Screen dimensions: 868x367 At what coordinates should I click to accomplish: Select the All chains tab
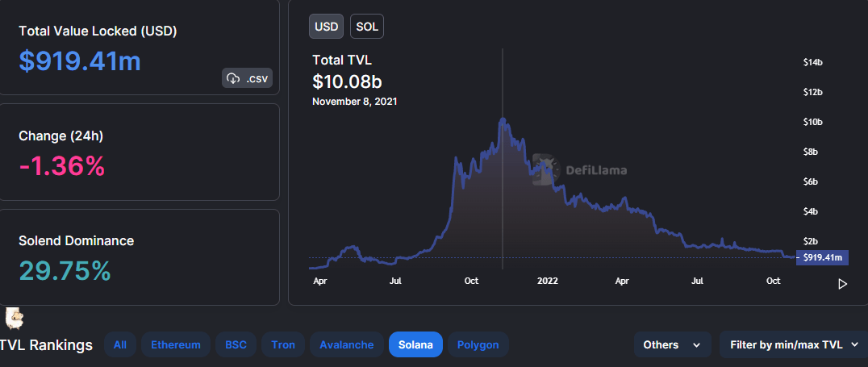click(120, 344)
